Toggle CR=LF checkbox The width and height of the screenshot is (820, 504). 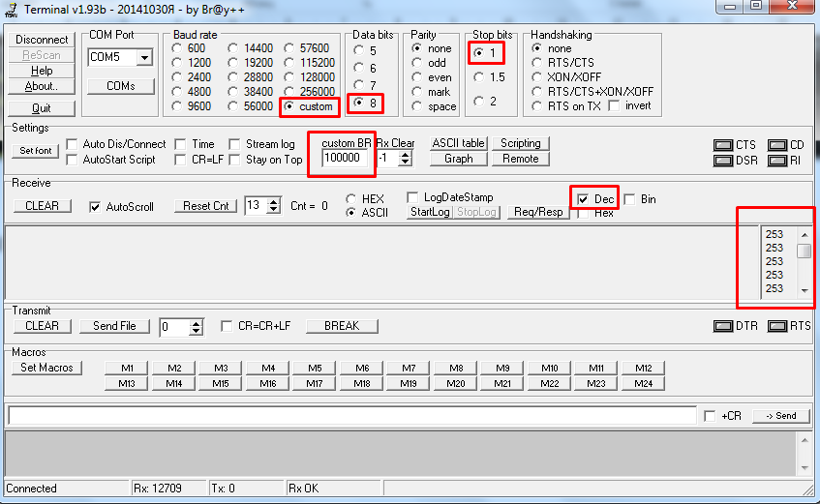pyautogui.click(x=180, y=160)
